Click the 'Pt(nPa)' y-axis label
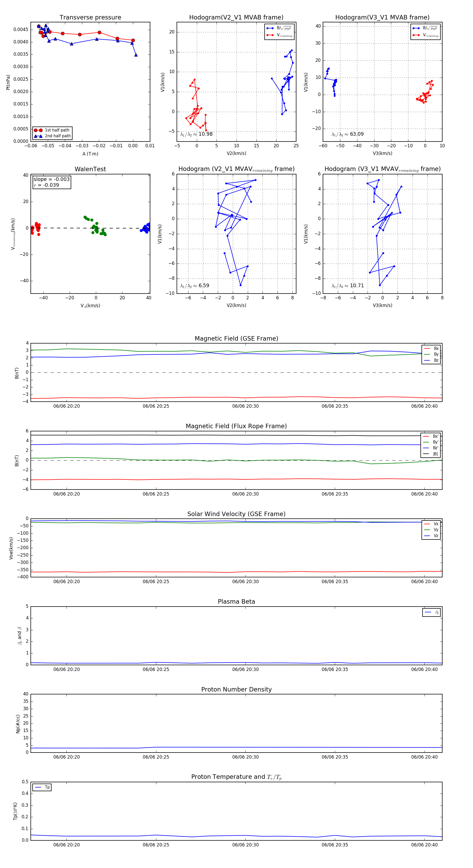 (x=8, y=82)
